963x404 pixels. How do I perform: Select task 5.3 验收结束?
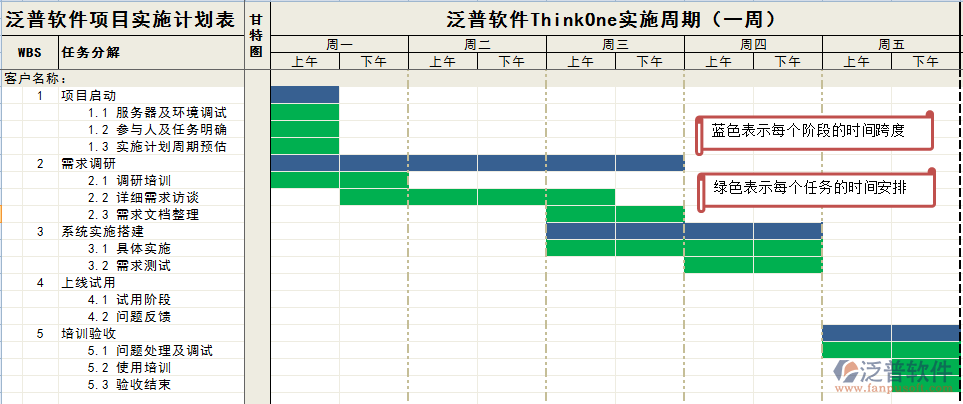[129, 385]
